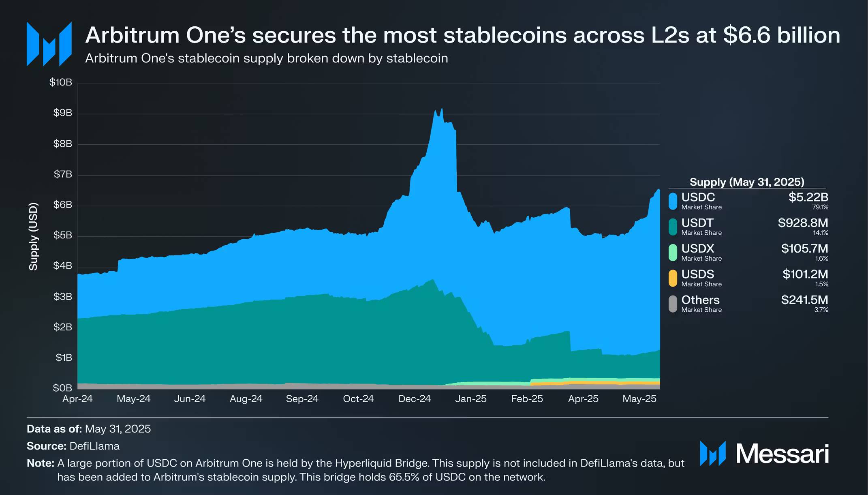Click the Messari logo icon top-left

(x=49, y=44)
